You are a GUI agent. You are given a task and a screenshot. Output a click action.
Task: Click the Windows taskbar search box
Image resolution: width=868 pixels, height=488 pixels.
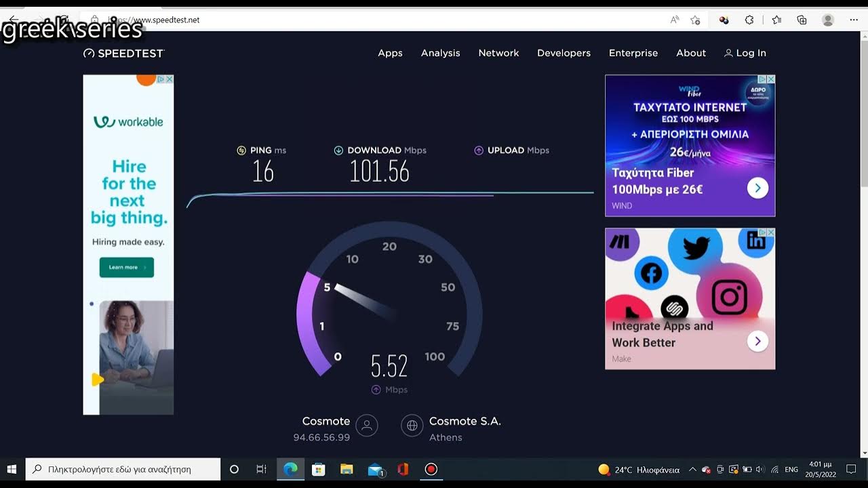pos(123,469)
